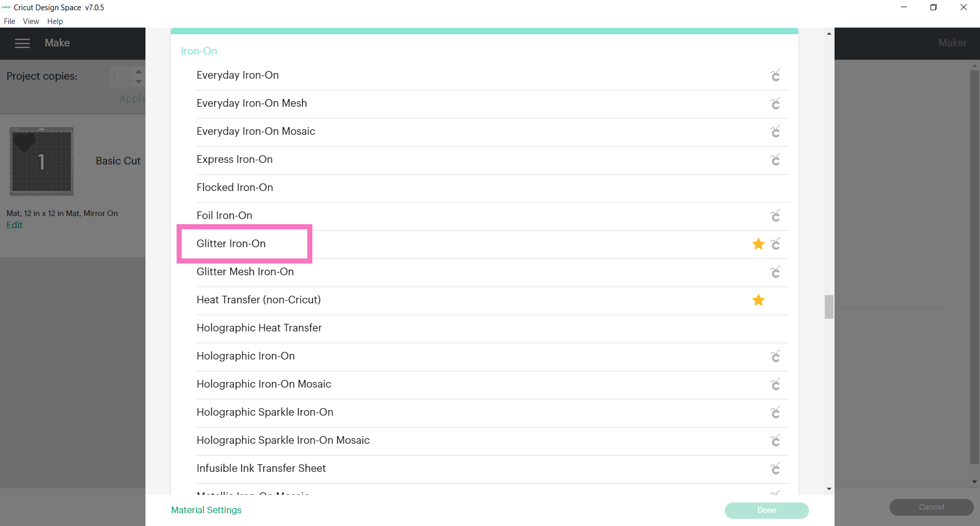The image size is (980, 526).
Task: Click Cricut logo icon for Everyday Iron-On
Action: pos(775,76)
